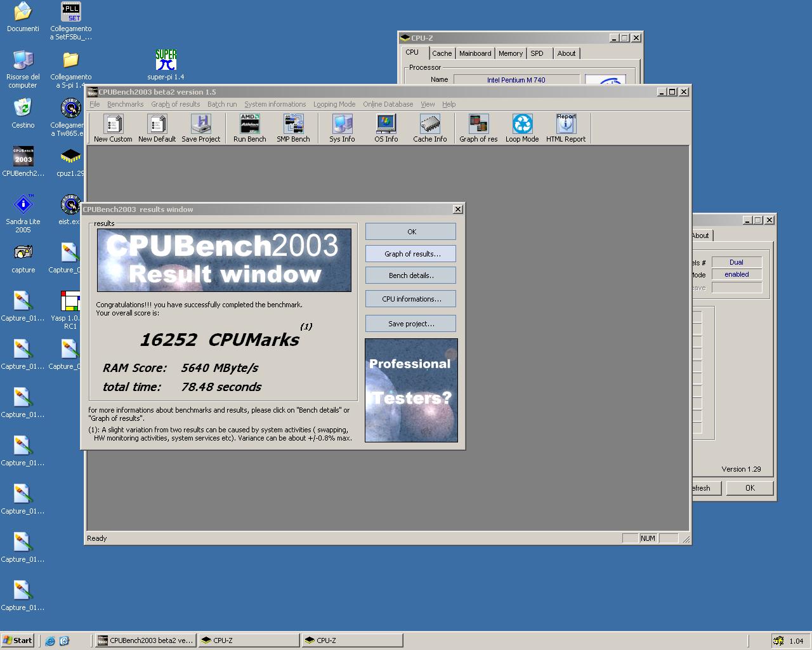Image resolution: width=812 pixels, height=650 pixels.
Task: Open the Benchmarks menu
Action: (125, 104)
